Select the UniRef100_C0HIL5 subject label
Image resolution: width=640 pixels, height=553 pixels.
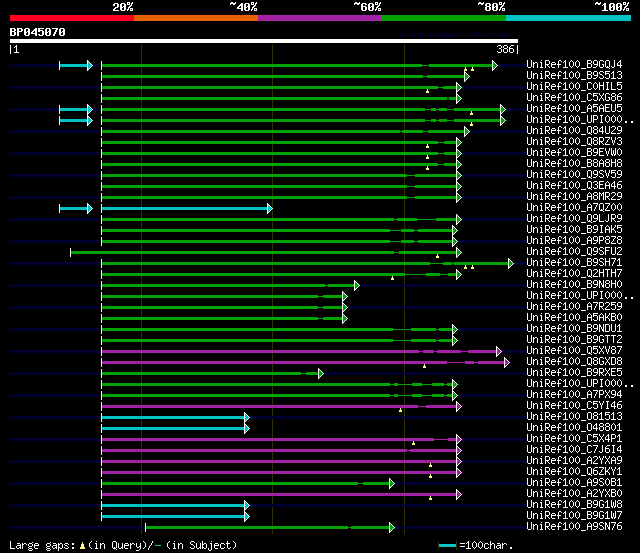pos(574,87)
